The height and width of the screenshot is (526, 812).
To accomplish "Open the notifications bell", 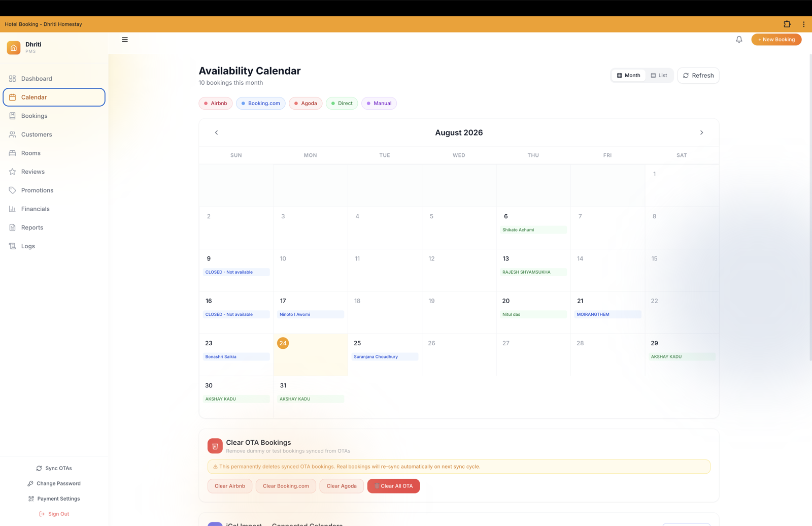I will tap(739, 40).
